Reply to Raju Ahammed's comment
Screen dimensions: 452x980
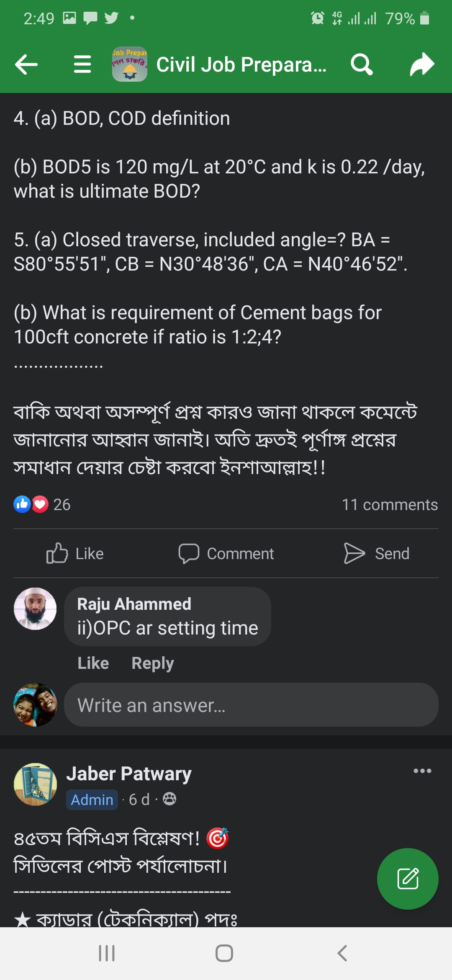(153, 663)
